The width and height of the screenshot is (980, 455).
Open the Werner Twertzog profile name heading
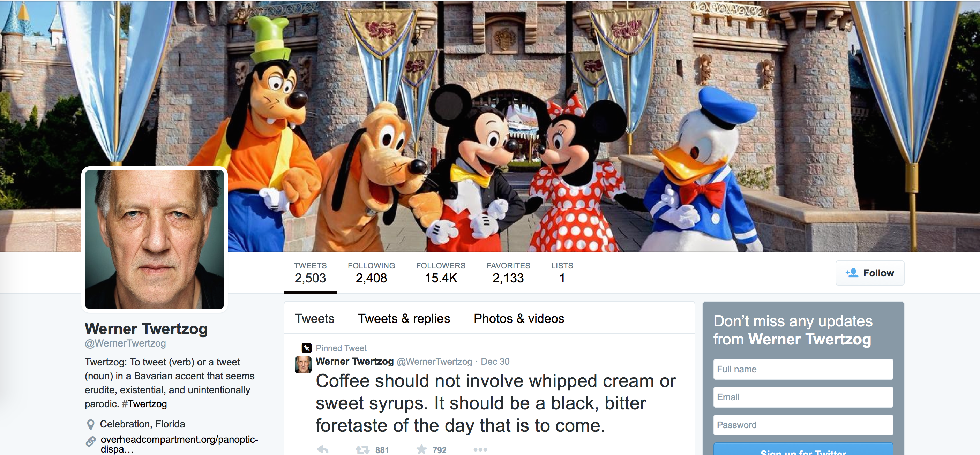(146, 329)
